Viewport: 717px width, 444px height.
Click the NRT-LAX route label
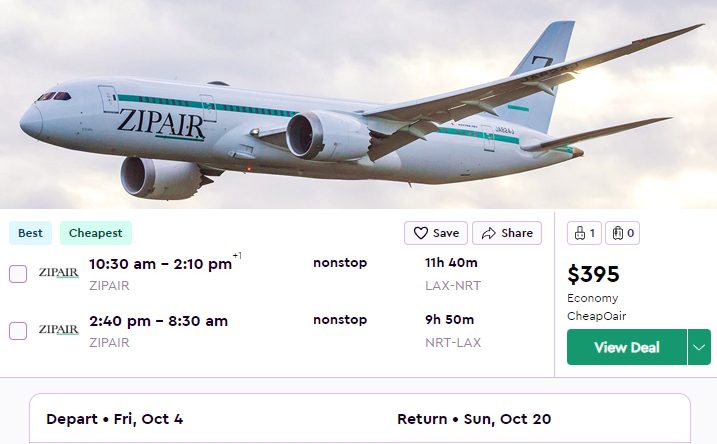coord(452,343)
